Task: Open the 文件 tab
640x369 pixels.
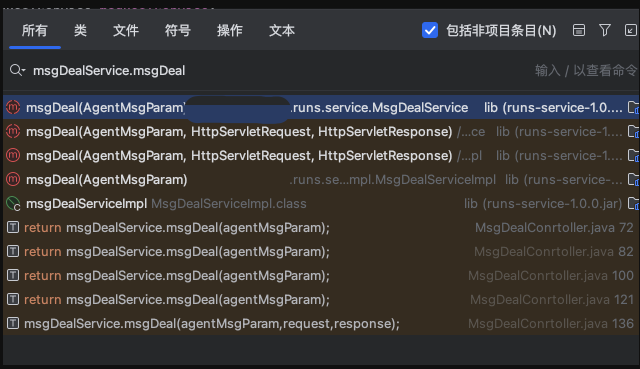Action: click(x=126, y=31)
